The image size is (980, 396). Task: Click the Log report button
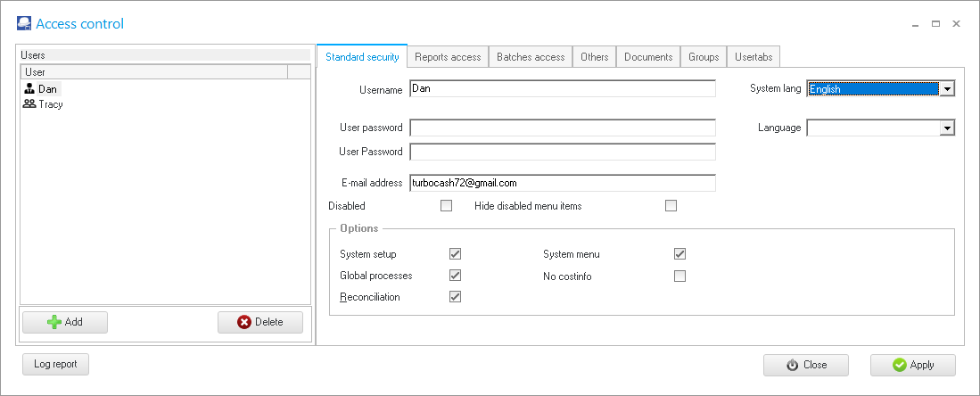(x=55, y=364)
